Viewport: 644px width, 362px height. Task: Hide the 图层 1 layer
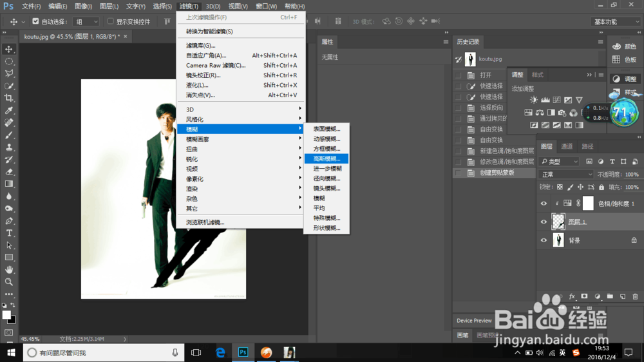544,222
